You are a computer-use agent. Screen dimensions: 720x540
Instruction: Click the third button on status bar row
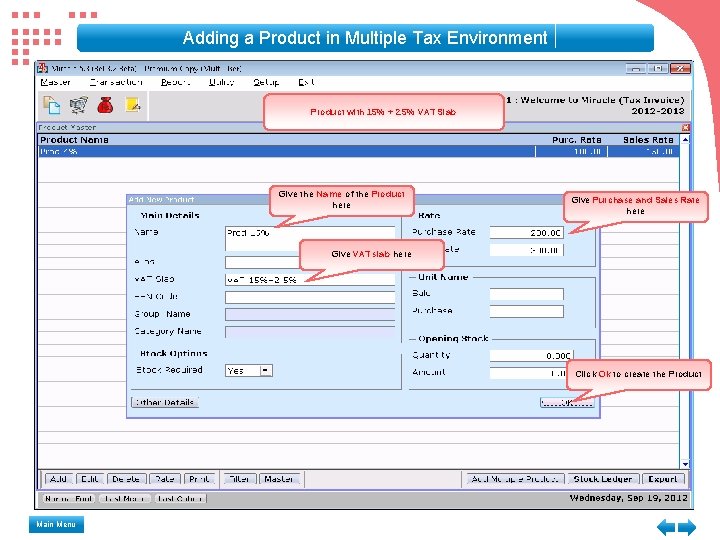(x=180, y=499)
